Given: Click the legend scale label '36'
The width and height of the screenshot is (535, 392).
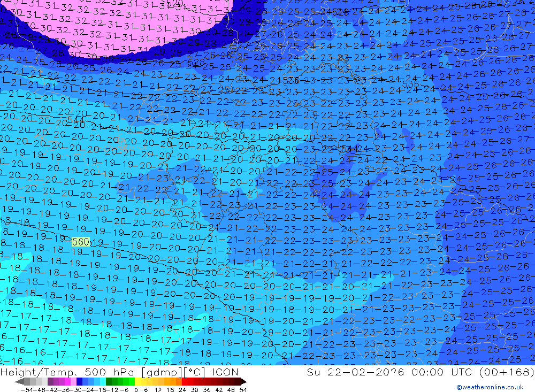Looking at the screenshot, I should (x=207, y=390).
